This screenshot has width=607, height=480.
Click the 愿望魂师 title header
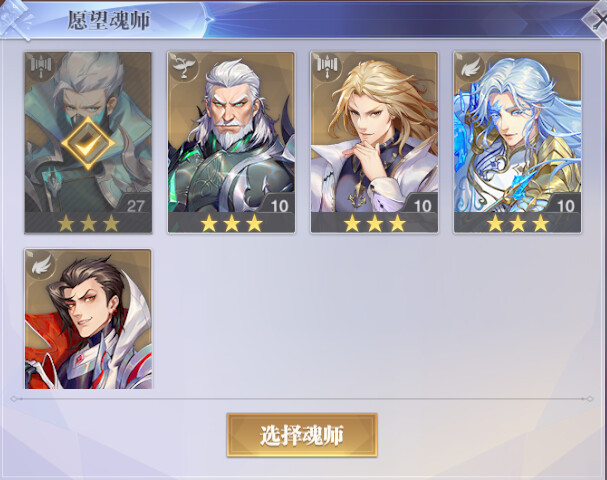109,20
